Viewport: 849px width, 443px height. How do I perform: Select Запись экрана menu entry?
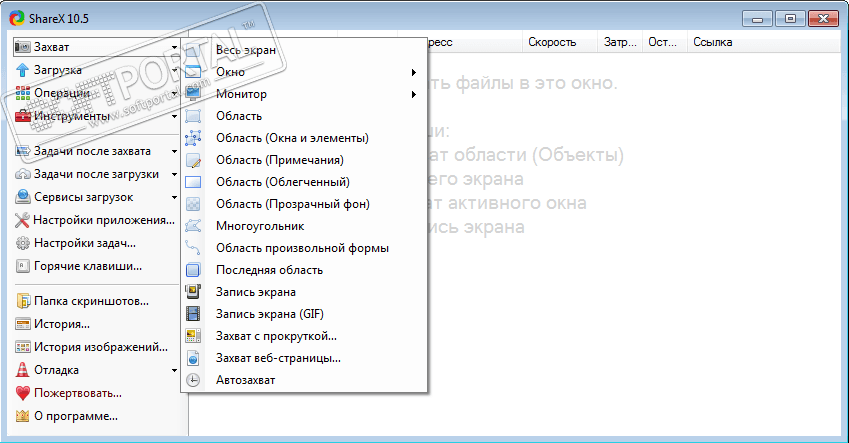pos(304,292)
